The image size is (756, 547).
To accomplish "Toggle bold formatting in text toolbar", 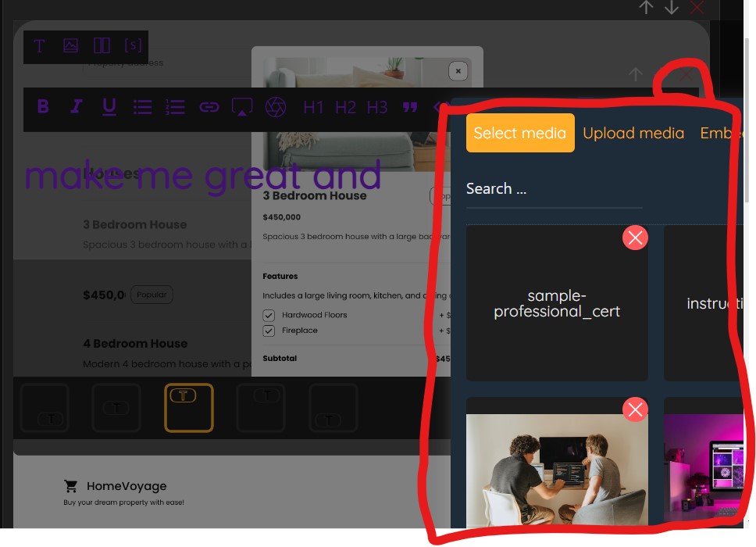I will (43, 106).
